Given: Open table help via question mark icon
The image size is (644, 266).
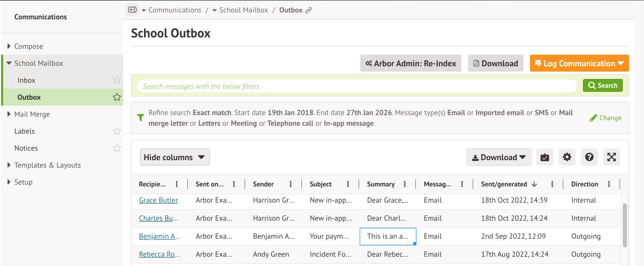Looking at the screenshot, I should (589, 157).
